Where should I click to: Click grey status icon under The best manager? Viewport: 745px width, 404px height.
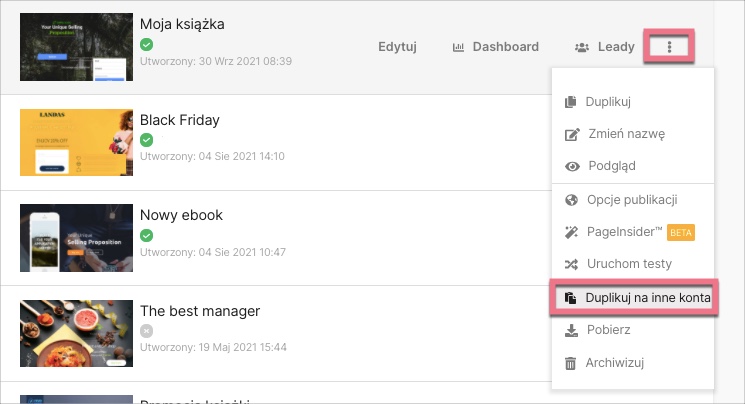click(x=147, y=331)
